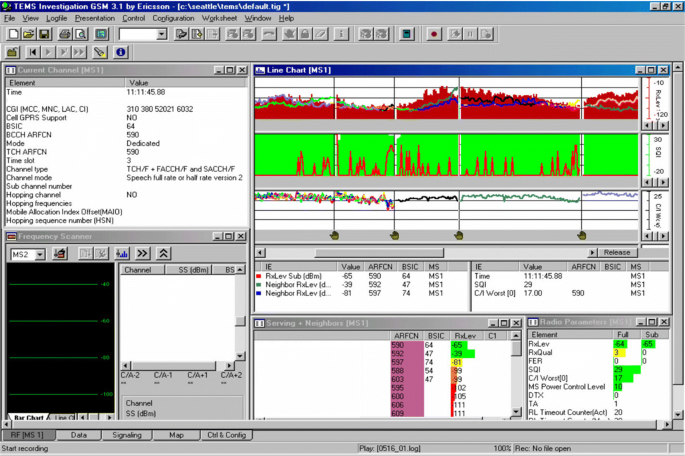Click the teal worksheet icon beside Print Preview
This screenshot has height=456, width=685.
click(x=101, y=34)
